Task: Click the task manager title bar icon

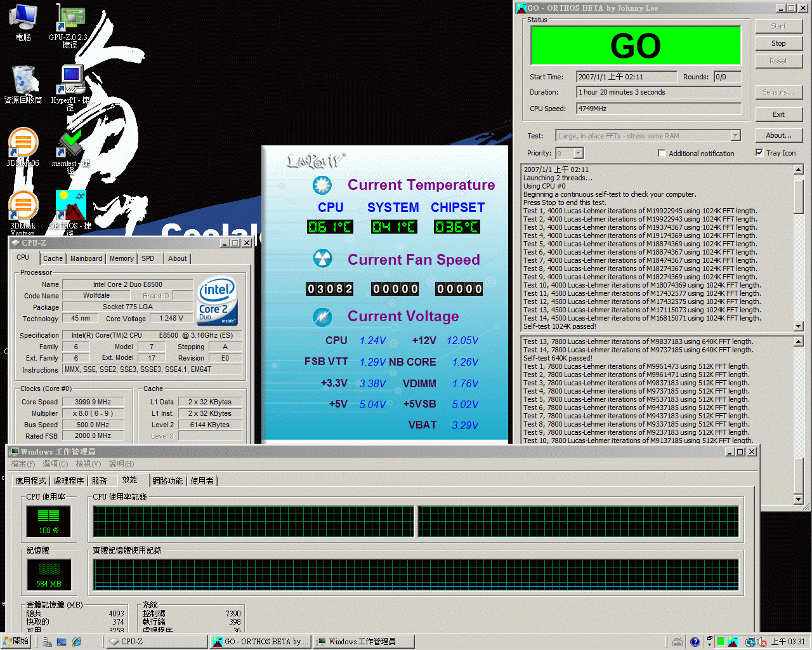Action: [x=15, y=451]
